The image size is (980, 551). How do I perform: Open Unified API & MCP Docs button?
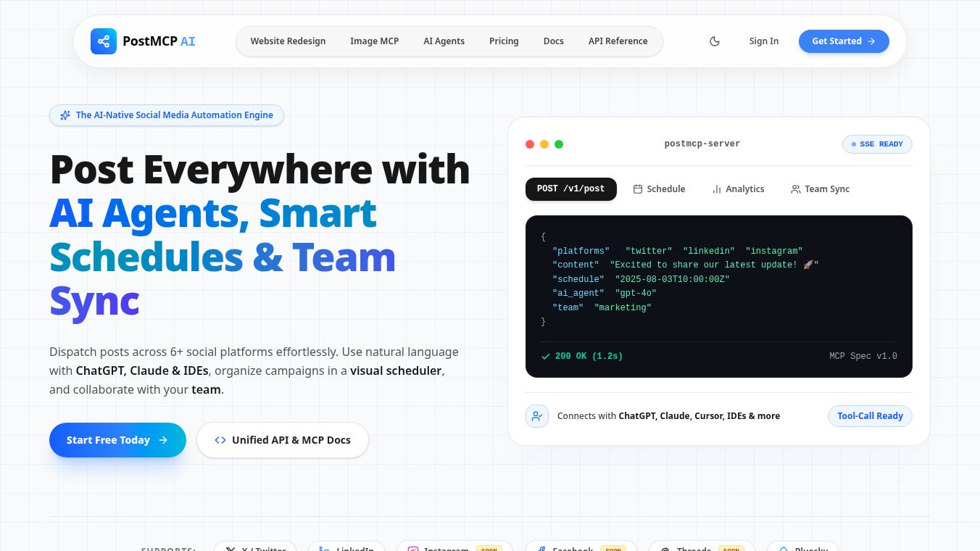click(283, 440)
